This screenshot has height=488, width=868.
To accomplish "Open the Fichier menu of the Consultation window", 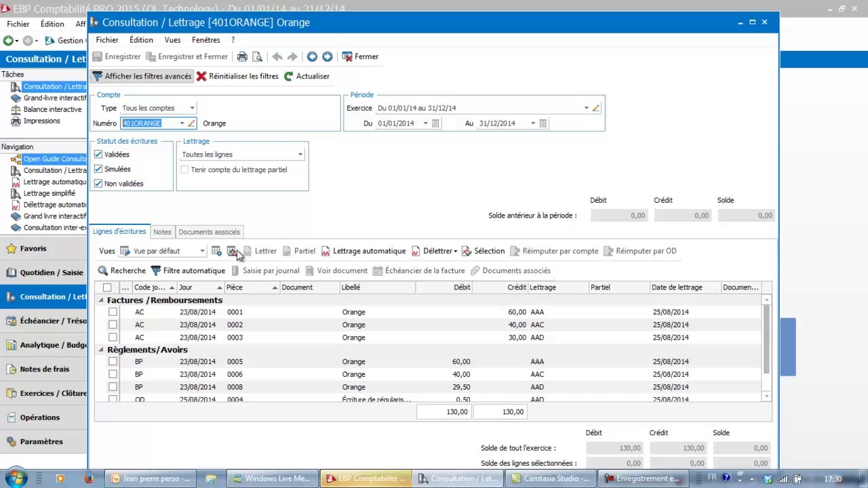I will click(x=107, y=41).
